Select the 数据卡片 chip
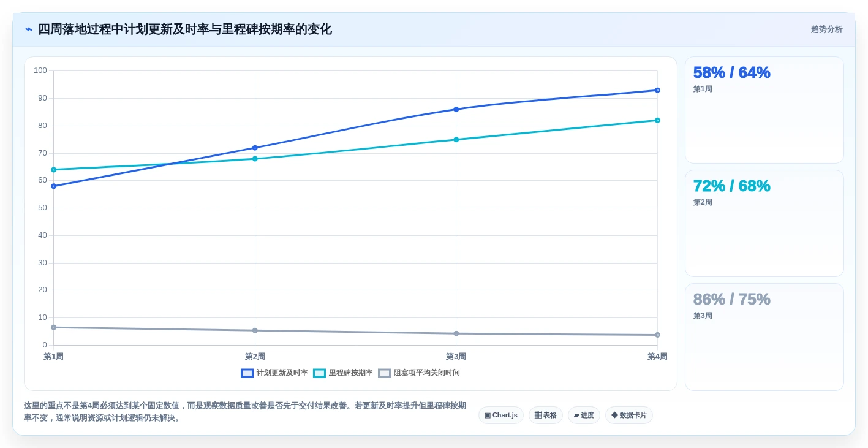 [x=629, y=415]
